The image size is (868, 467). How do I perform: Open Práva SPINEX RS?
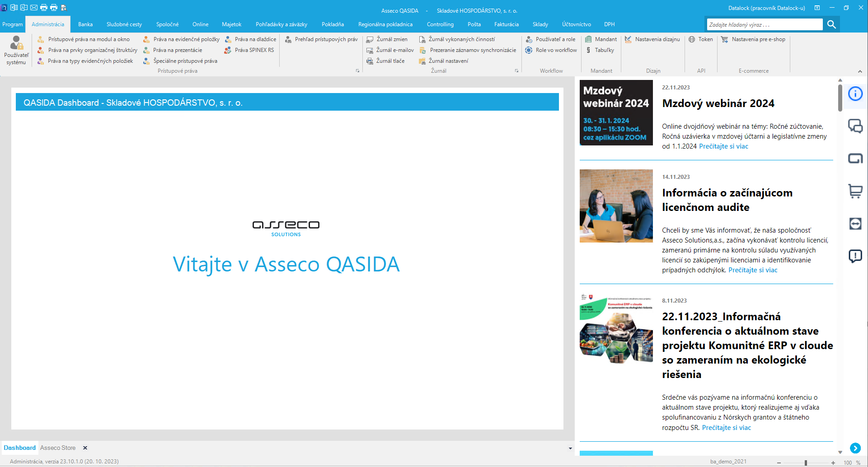pyautogui.click(x=249, y=50)
